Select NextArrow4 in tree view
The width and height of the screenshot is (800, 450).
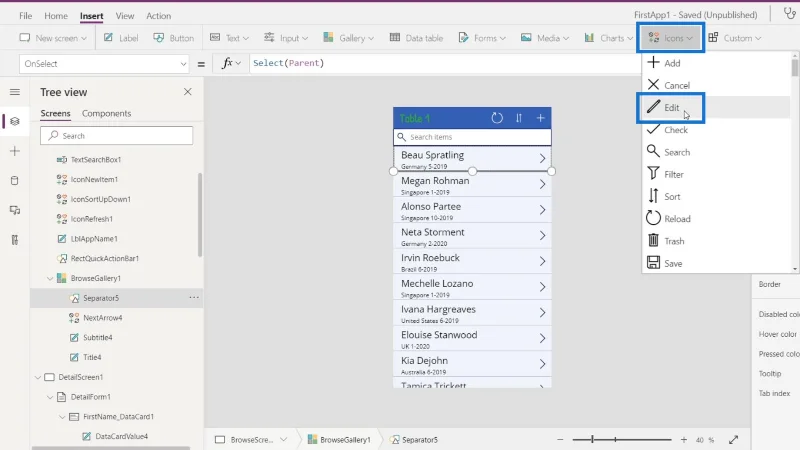click(x=103, y=317)
